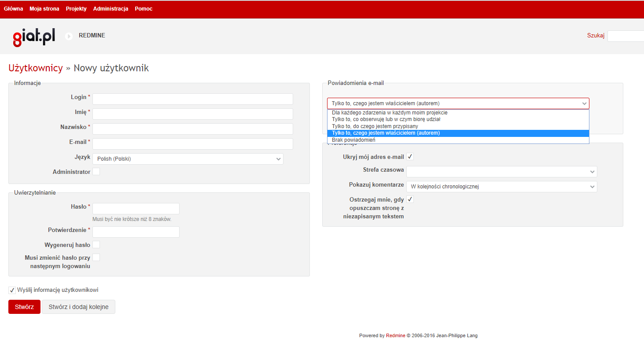
Task: Uncheck Wyślij informację użytkownikowi
Action: pyautogui.click(x=12, y=291)
